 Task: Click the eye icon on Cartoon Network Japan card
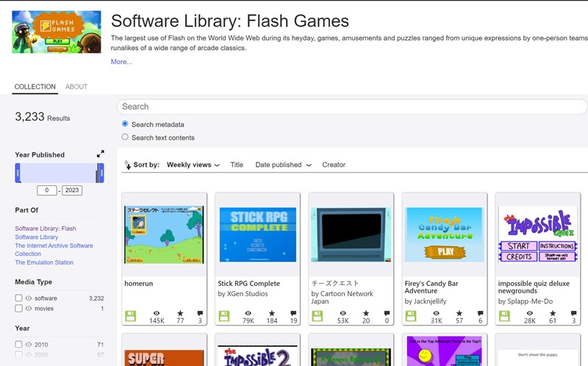tap(343, 313)
